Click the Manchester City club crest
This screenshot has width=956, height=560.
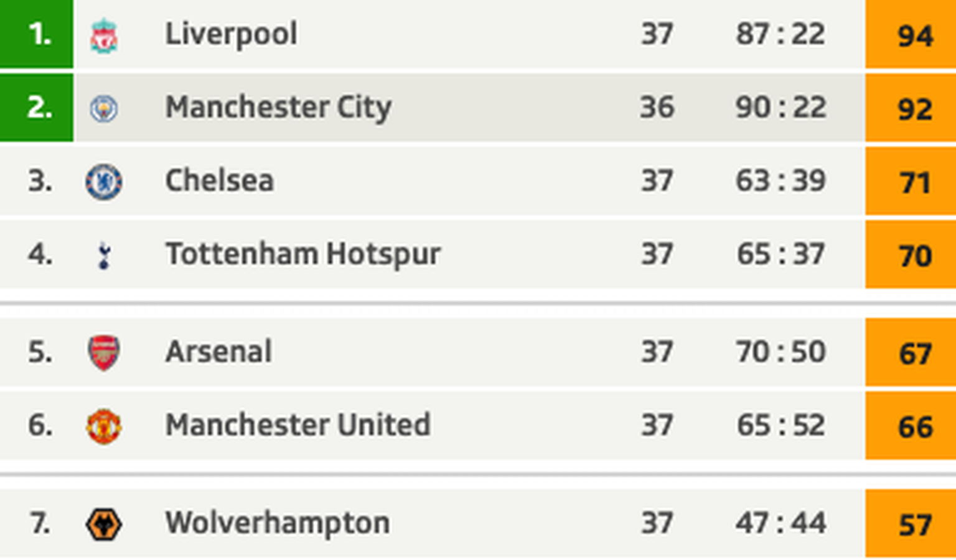coord(104,109)
